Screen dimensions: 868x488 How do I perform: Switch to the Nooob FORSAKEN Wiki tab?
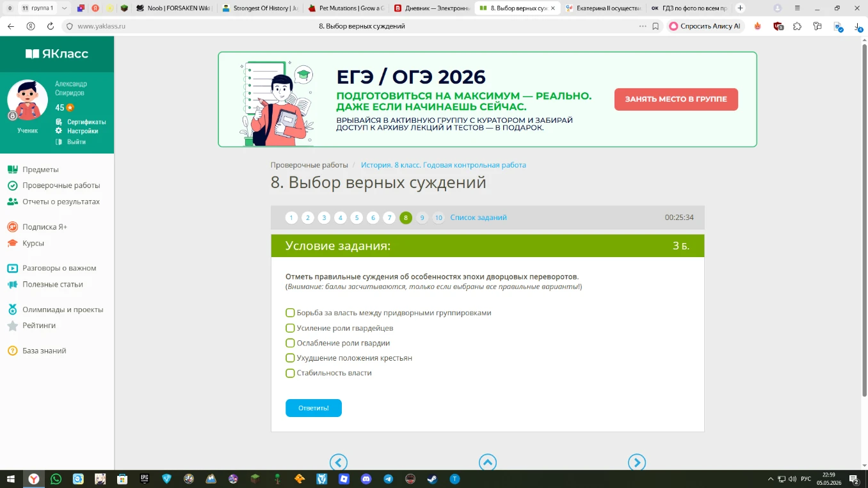click(174, 8)
